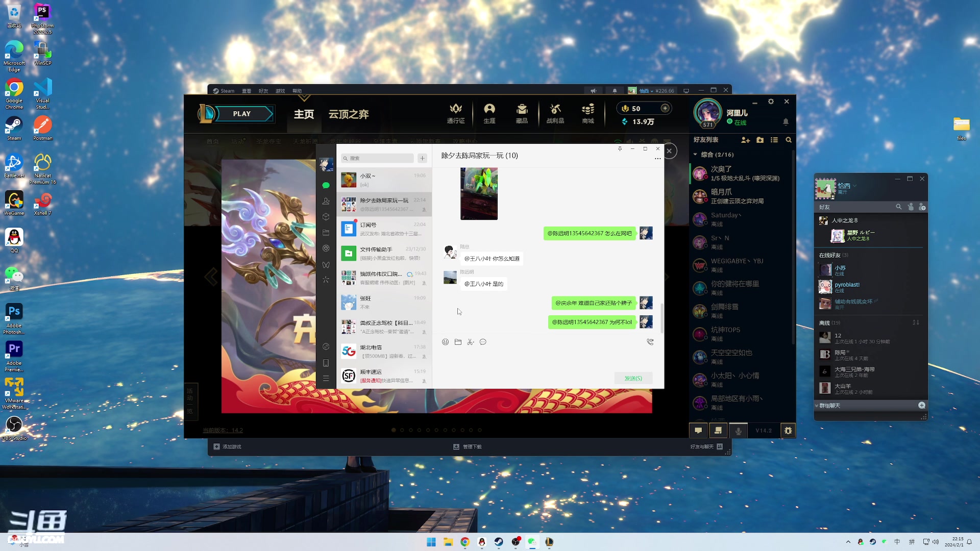Open Steam 好友与聊天 button

coord(706,446)
